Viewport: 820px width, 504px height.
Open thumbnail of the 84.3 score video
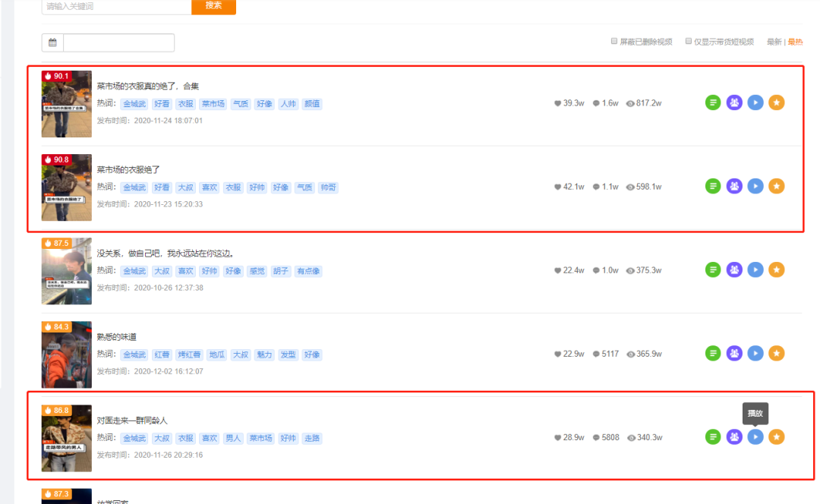click(x=66, y=355)
